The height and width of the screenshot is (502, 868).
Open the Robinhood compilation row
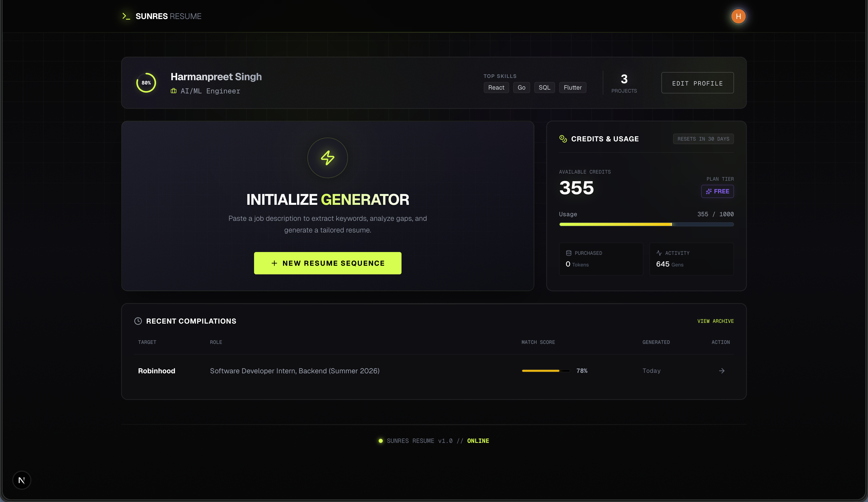click(434, 371)
